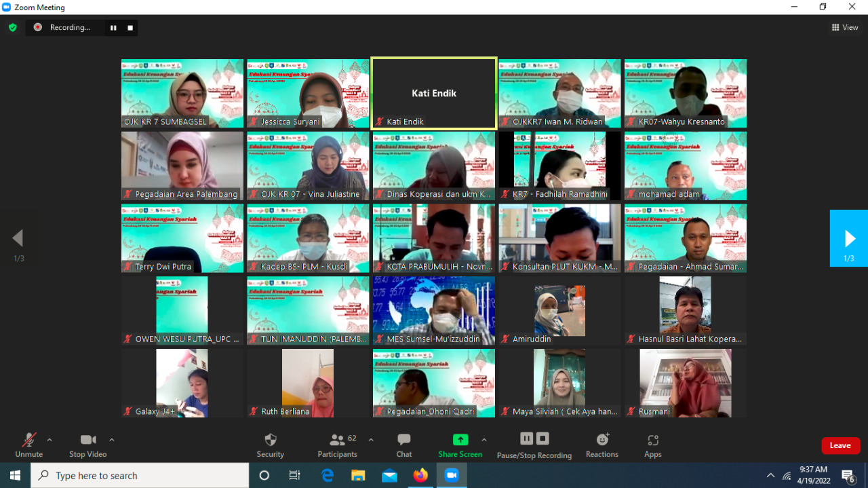Open the Participants panel
This screenshot has width=868, height=488.
pyautogui.click(x=337, y=440)
